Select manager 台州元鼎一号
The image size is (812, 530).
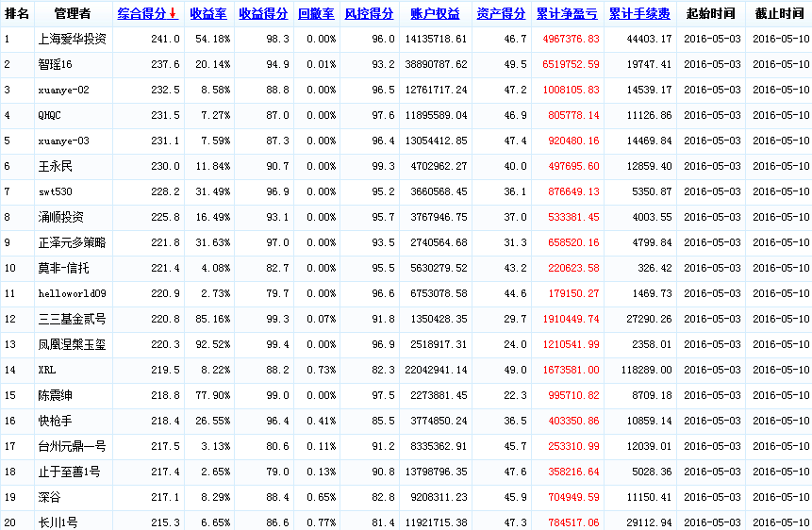[72, 446]
